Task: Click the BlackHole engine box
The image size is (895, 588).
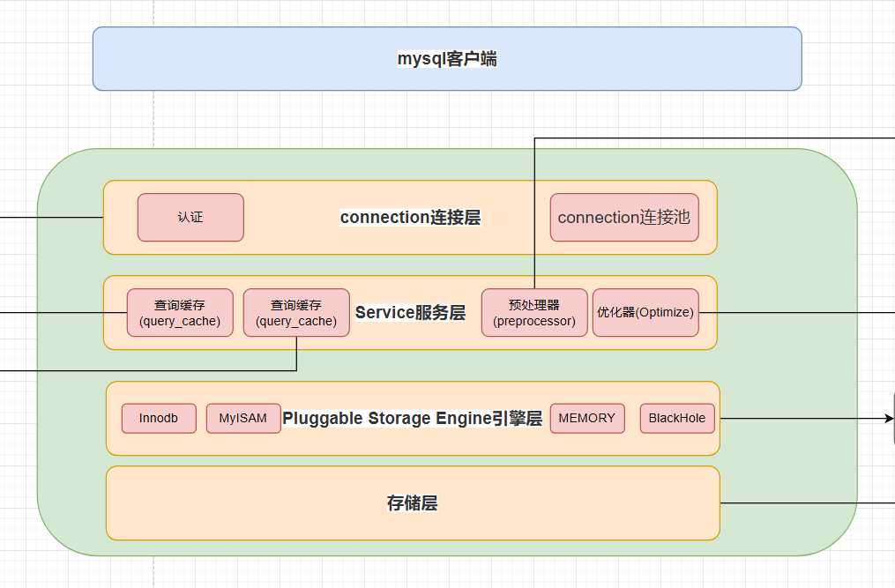Action: point(676,419)
